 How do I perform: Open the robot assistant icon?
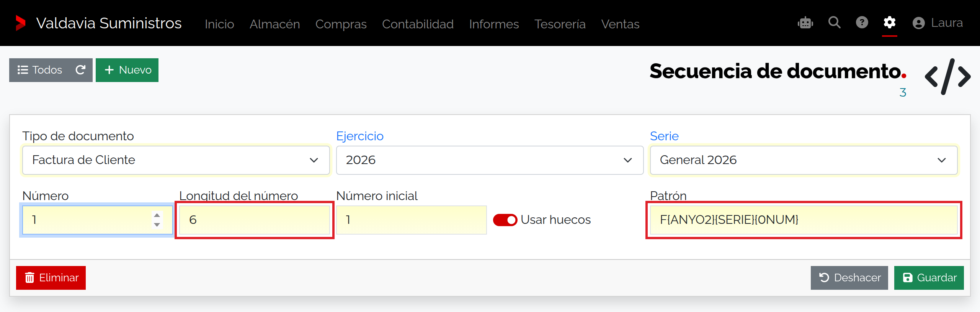[x=805, y=23]
